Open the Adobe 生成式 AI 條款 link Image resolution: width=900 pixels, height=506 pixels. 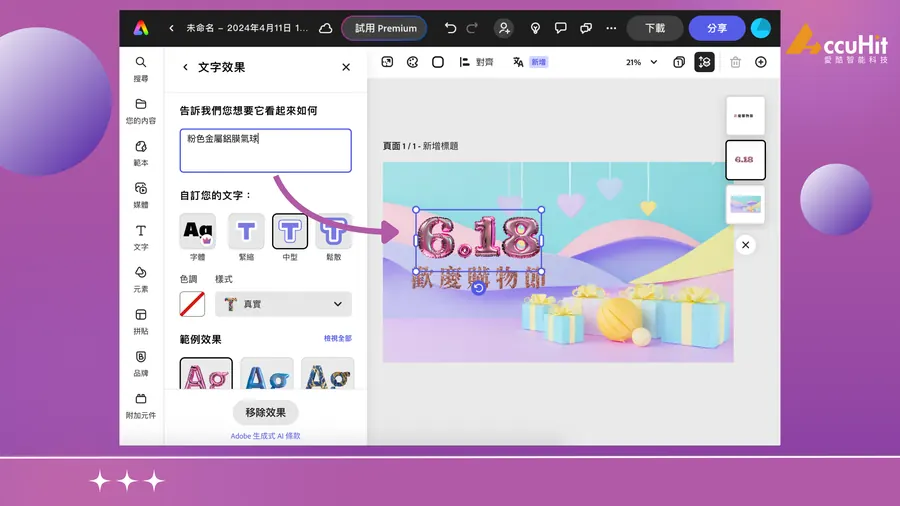click(x=265, y=436)
